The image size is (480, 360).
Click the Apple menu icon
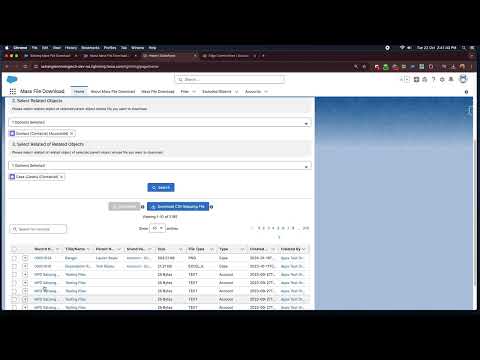click(x=7, y=48)
